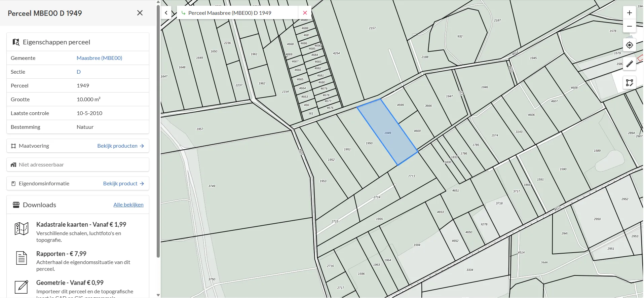Click the Niet adresseerbaar building icon
The height and width of the screenshot is (298, 644).
click(x=13, y=165)
